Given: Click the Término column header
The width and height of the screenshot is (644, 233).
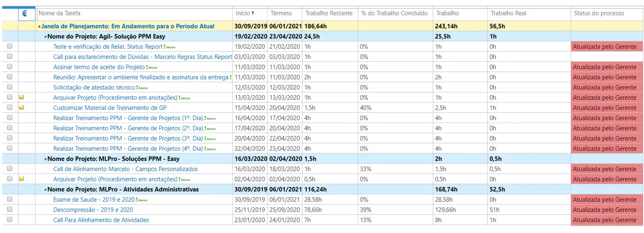Looking at the screenshot, I should click(x=281, y=13).
